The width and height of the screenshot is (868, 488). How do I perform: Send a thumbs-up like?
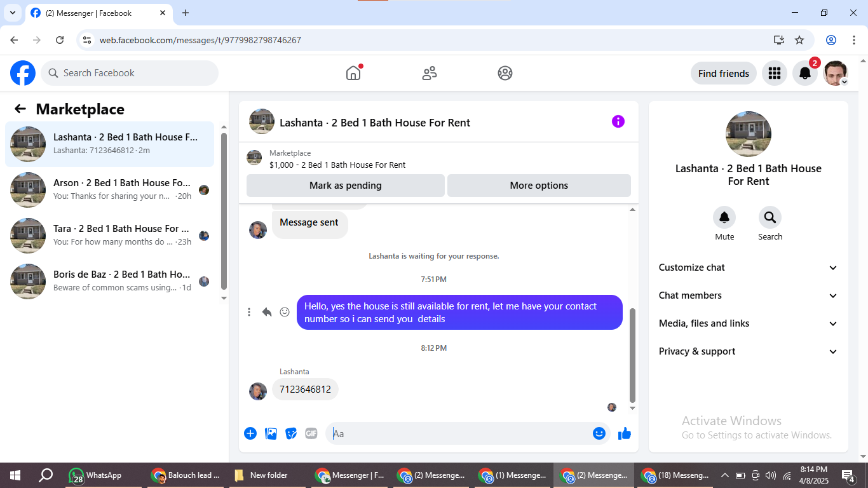pos(625,433)
